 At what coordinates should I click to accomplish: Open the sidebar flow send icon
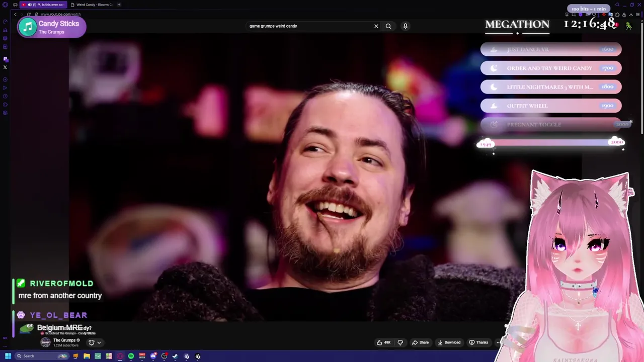click(5, 88)
